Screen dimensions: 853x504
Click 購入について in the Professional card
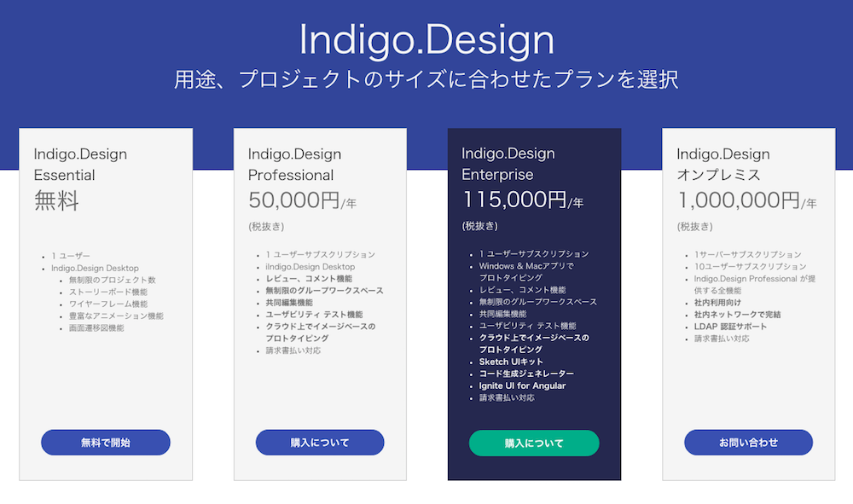pos(320,443)
